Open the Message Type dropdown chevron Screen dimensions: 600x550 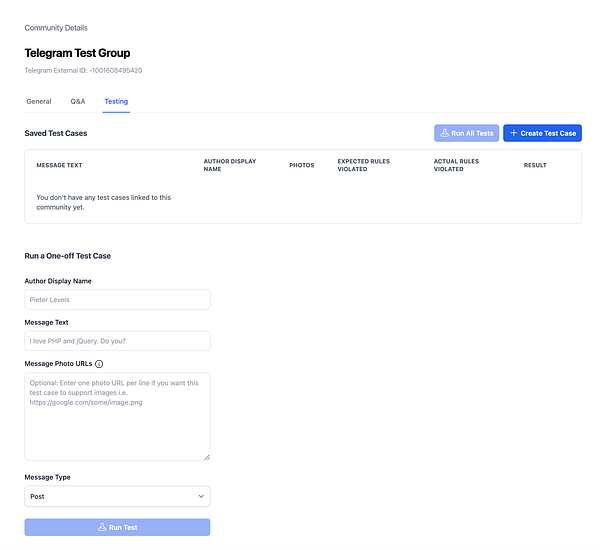point(201,496)
